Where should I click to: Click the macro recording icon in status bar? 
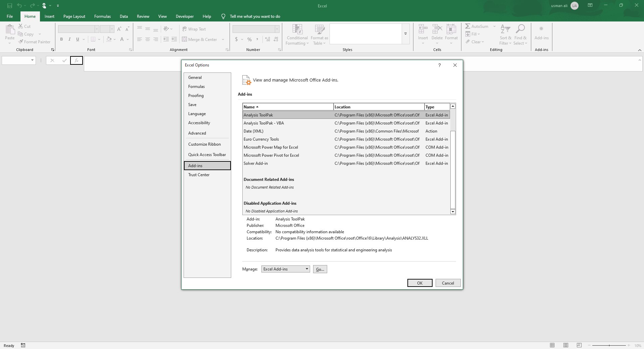tap(23, 345)
